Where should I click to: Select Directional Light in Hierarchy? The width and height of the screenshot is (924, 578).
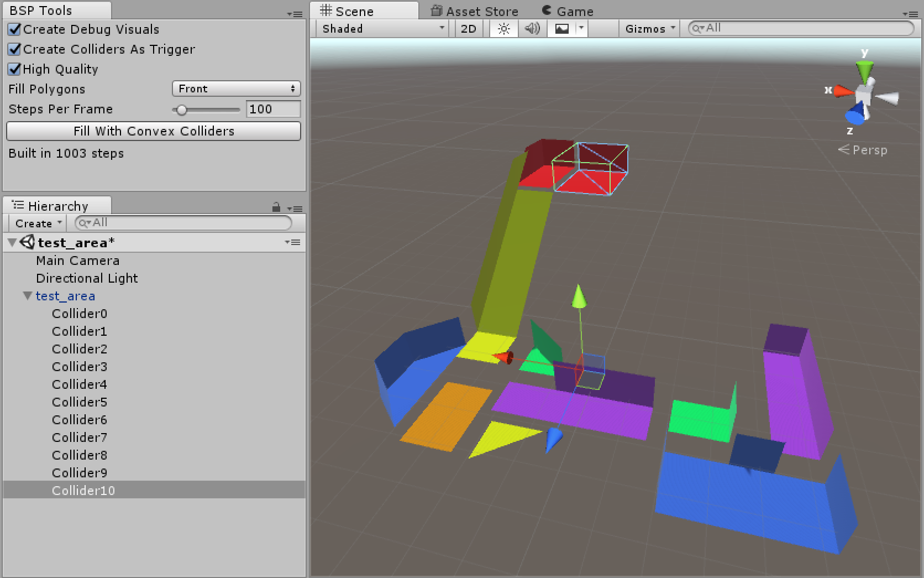[154, 278]
